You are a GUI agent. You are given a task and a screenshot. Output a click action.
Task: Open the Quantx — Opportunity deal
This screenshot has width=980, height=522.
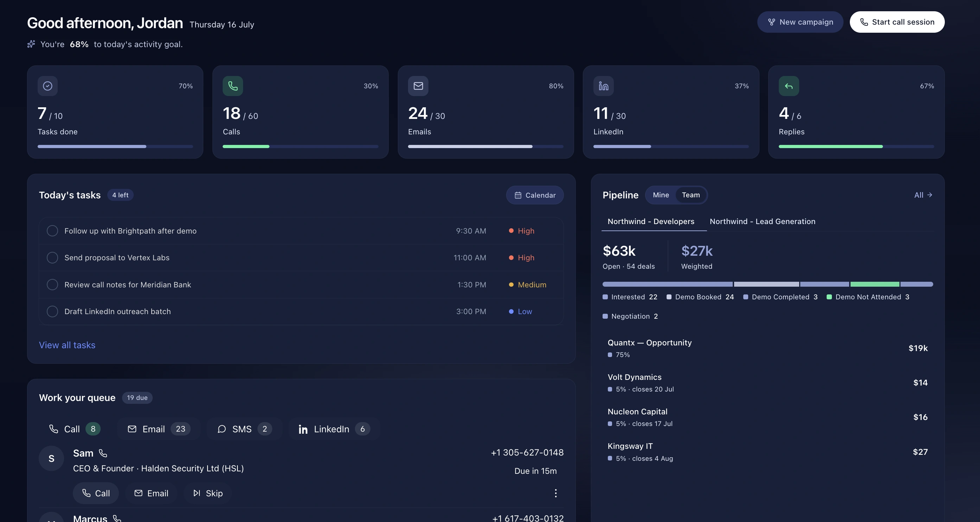pos(768,348)
